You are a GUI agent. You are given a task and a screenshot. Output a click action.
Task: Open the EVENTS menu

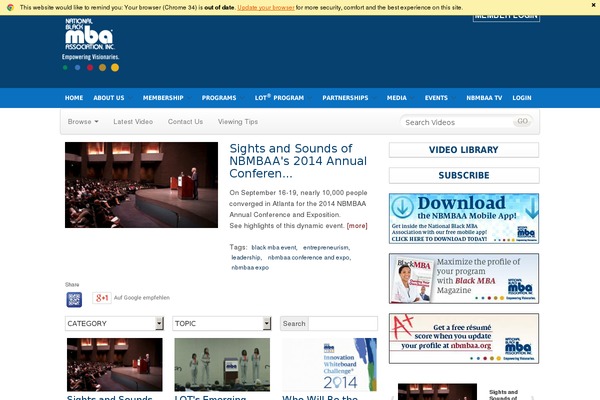point(436,98)
